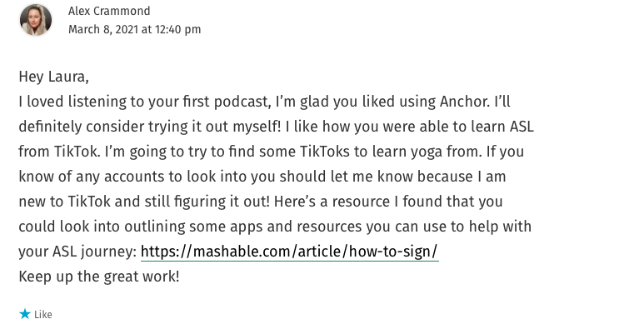
Task: Click the 'ASL' text ending third line
Action: [522, 127]
